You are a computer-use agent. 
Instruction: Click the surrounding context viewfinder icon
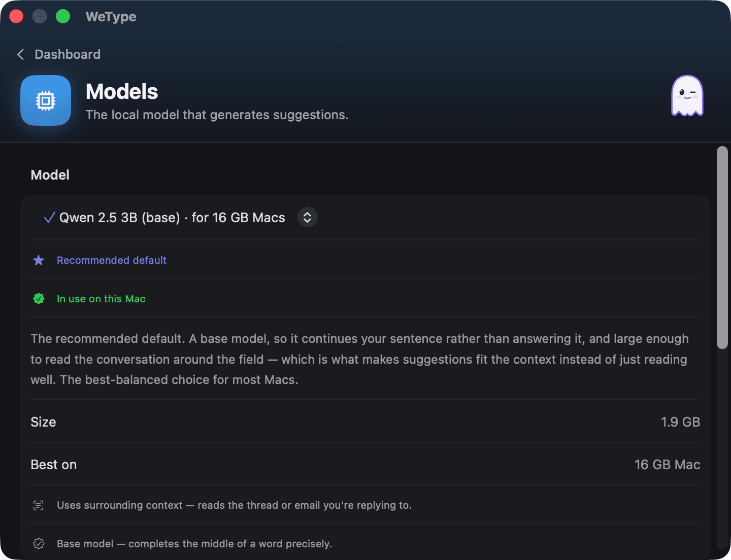pos(39,505)
